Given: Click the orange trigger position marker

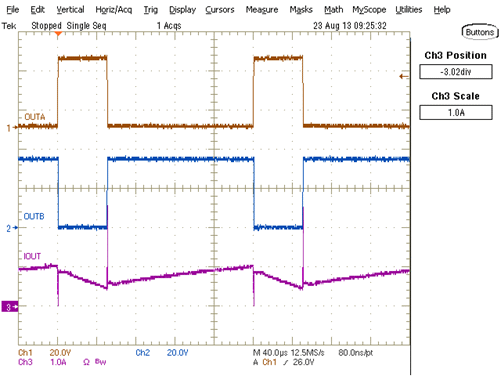Looking at the screenshot, I should point(58,34).
